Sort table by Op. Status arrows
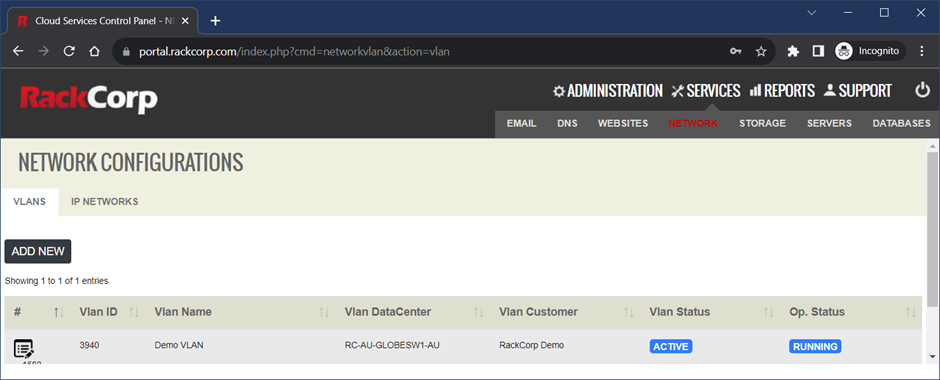This screenshot has height=380, width=940. point(911,312)
